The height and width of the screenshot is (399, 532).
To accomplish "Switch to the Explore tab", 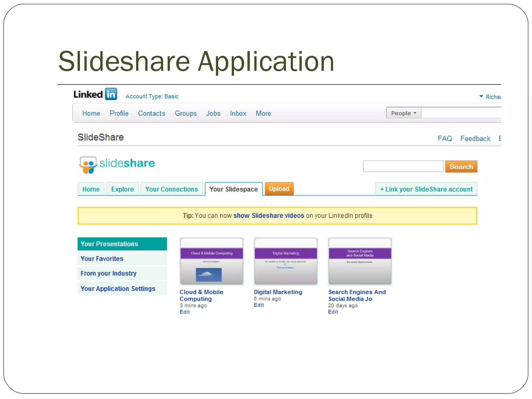I will click(x=123, y=189).
